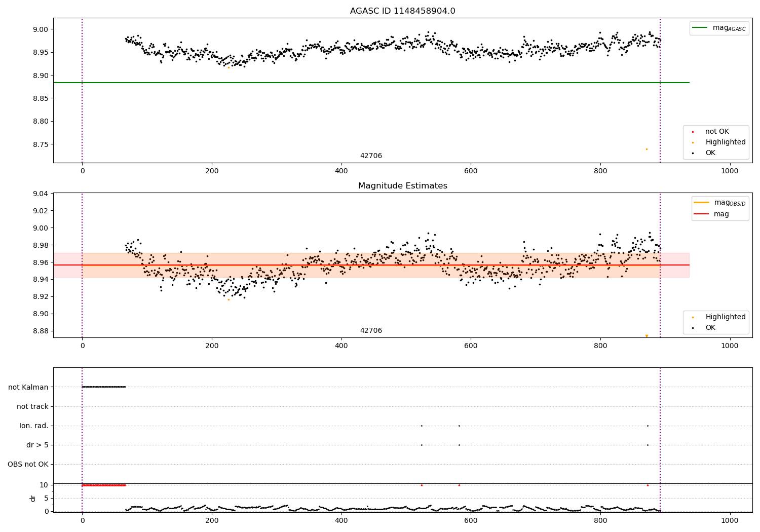Click the 'Ion. rad.' row label
The image size is (760, 532).
(x=34, y=426)
